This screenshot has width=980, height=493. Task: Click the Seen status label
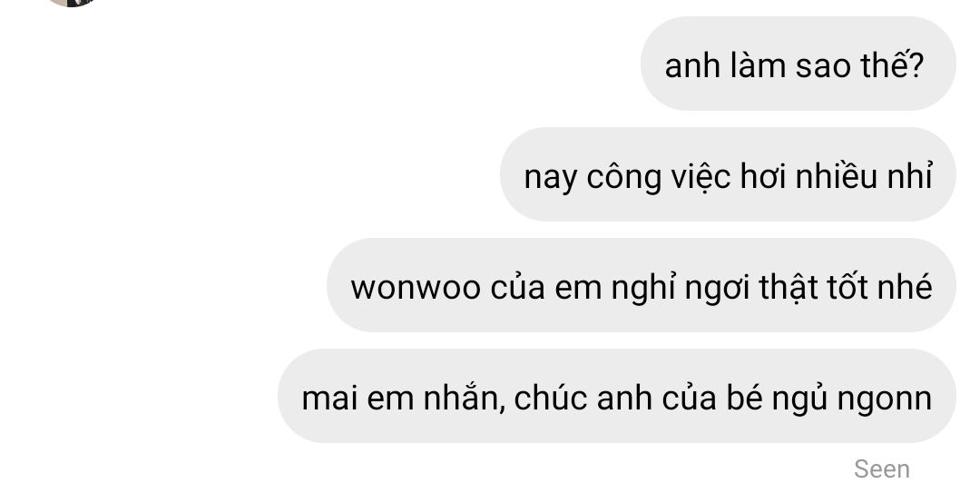(x=882, y=469)
